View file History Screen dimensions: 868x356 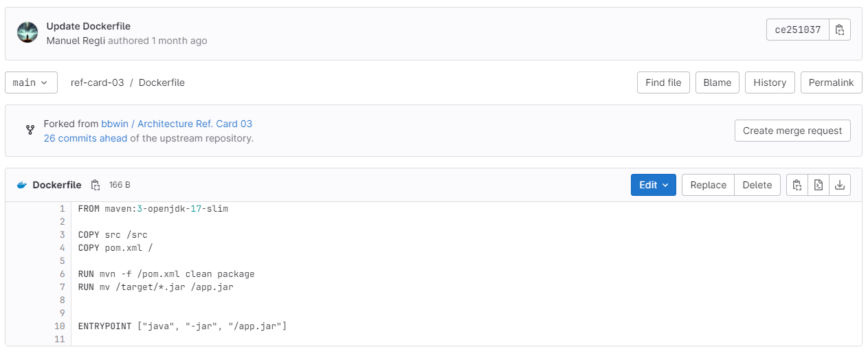point(770,82)
